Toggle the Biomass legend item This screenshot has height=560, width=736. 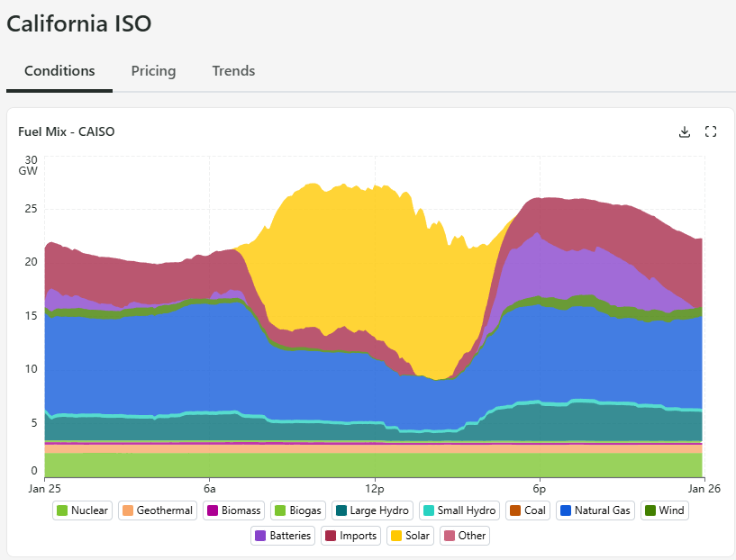tap(233, 510)
